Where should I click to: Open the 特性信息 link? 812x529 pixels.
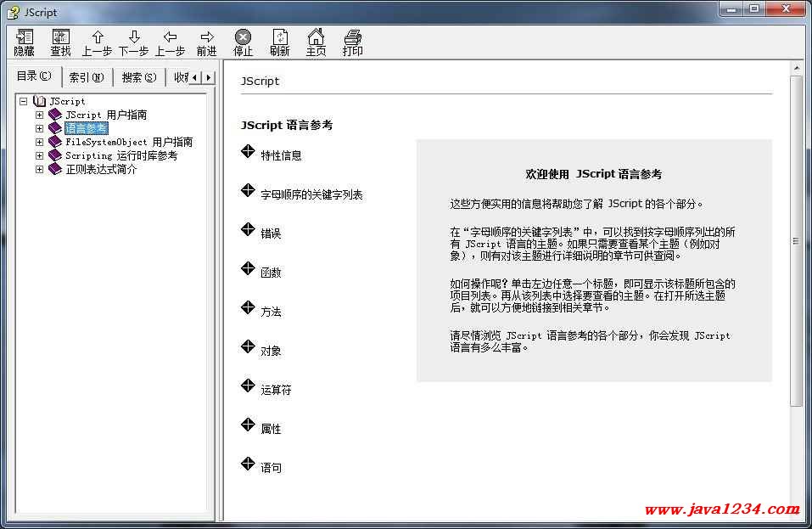pyautogui.click(x=281, y=155)
